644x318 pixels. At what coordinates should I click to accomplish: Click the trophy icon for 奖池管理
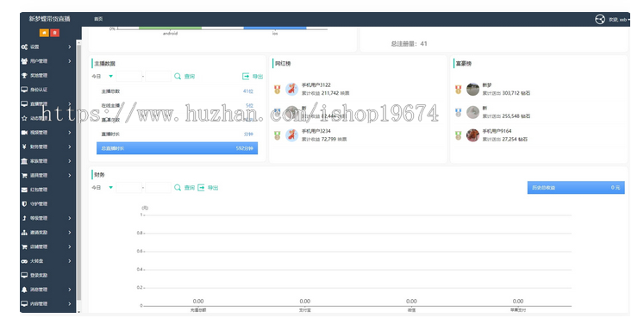coord(24,76)
